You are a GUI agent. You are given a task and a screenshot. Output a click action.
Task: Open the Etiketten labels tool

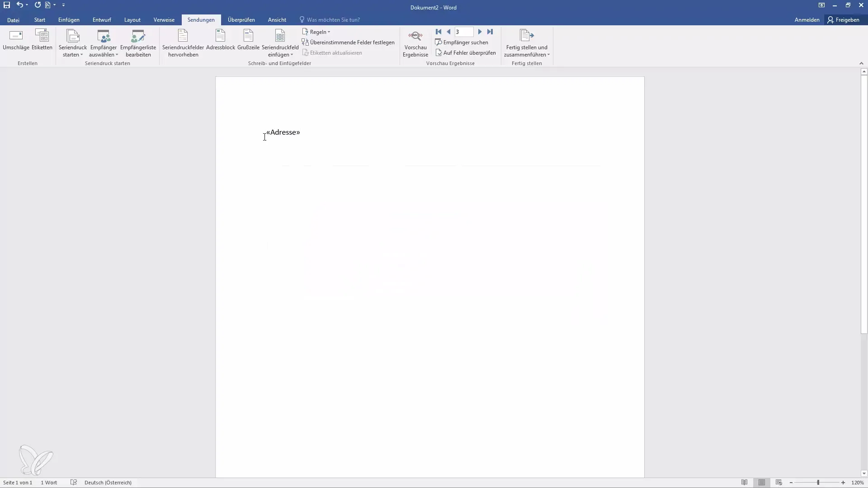42,39
